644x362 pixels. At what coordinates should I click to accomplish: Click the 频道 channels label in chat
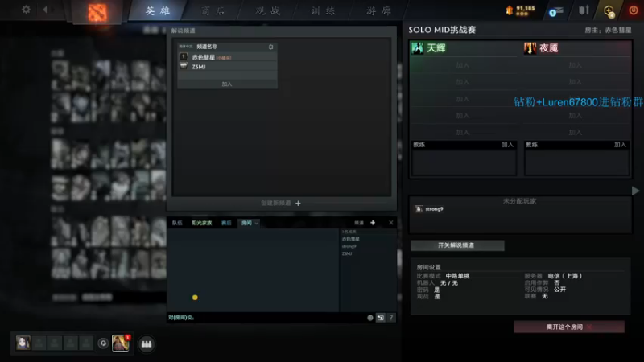point(359,223)
